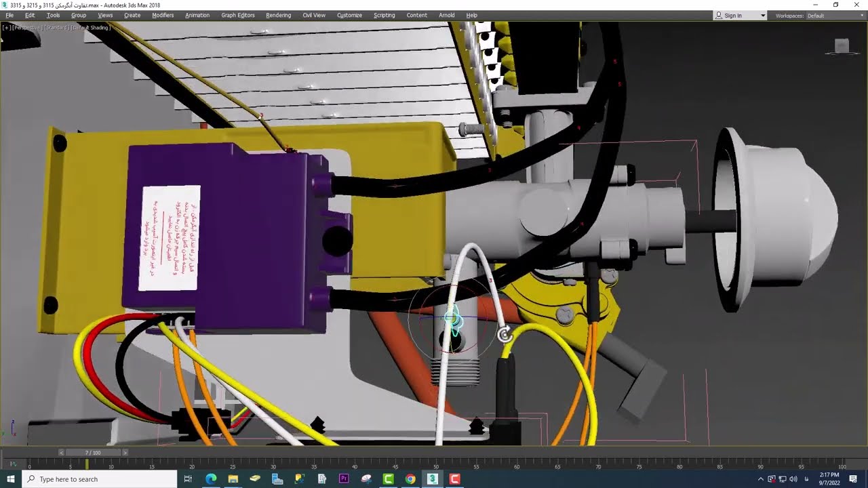Open the mini curve editor toggle icon

coord(12,464)
